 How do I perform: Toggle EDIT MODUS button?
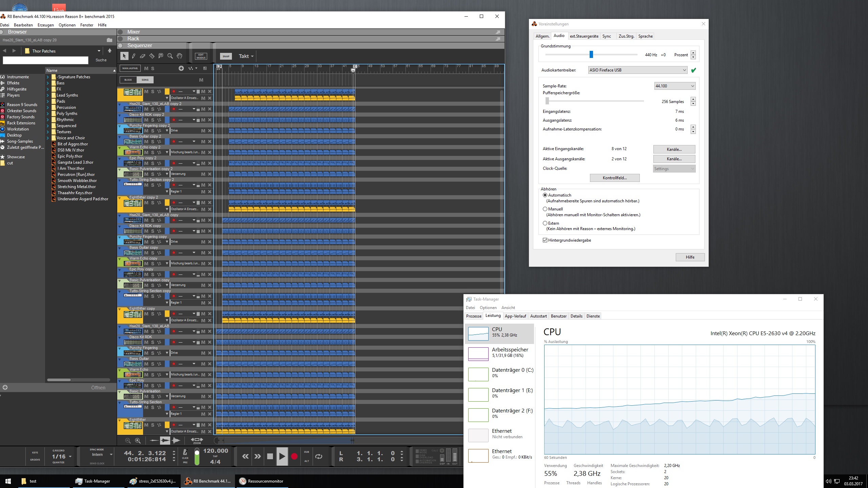(201, 56)
